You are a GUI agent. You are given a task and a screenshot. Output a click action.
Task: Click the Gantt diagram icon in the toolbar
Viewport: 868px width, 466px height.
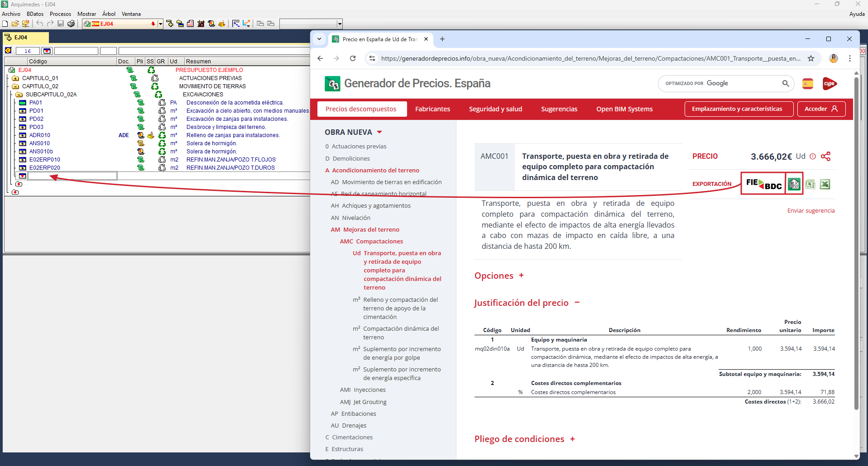235,24
